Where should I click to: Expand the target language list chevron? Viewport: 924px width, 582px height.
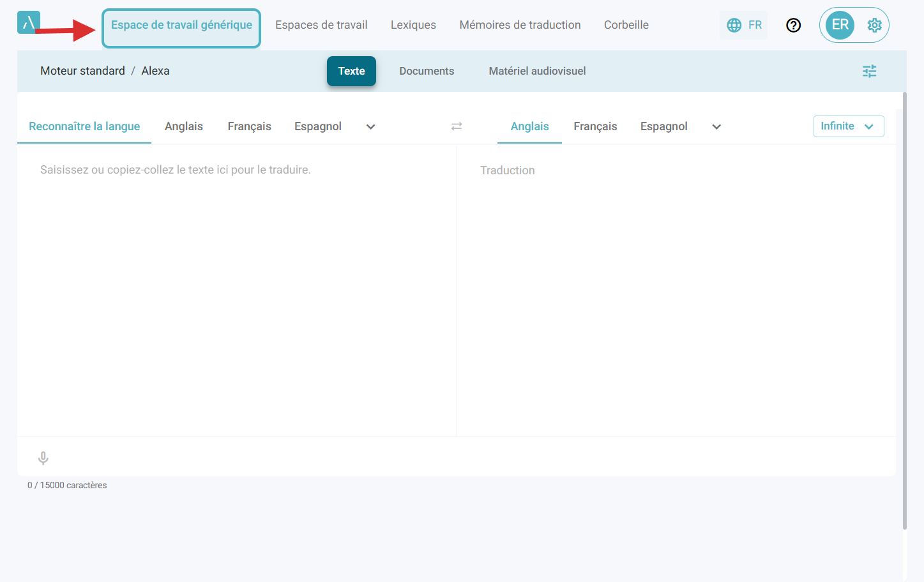point(716,126)
